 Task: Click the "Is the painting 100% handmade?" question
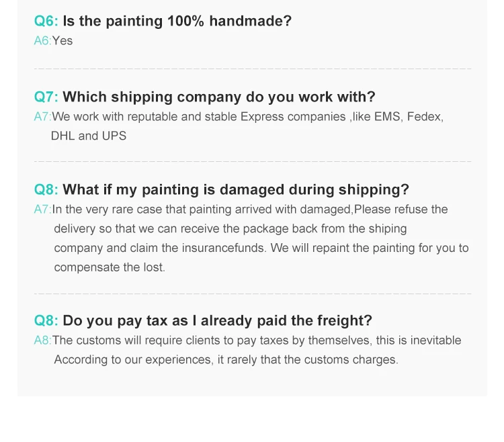(x=177, y=21)
